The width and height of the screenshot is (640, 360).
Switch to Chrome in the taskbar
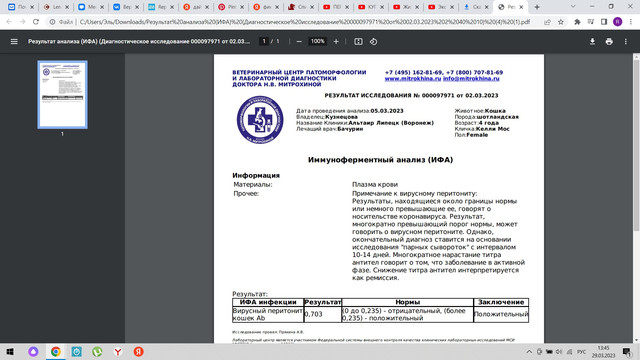click(56, 351)
